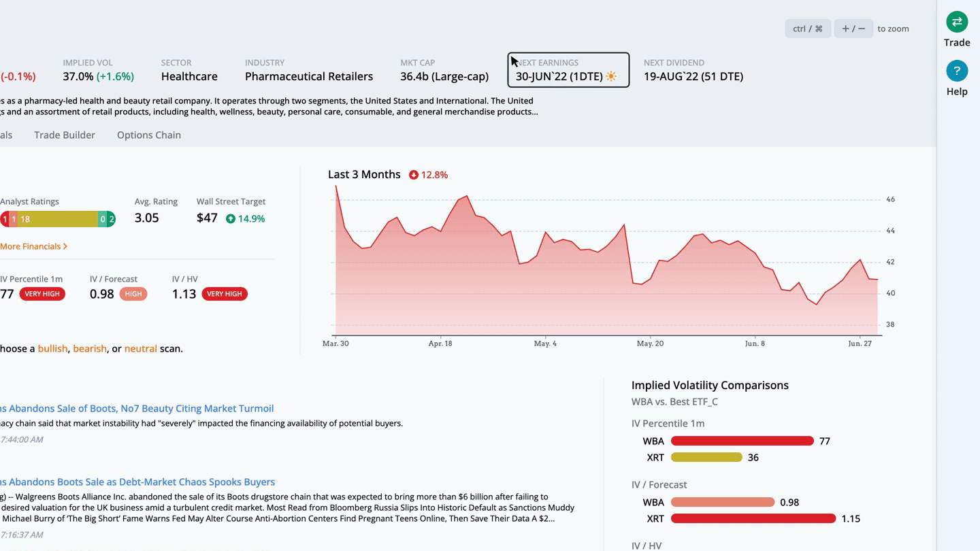
Task: Open headline about No7 Beauty Market Turmoil
Action: [x=137, y=408]
